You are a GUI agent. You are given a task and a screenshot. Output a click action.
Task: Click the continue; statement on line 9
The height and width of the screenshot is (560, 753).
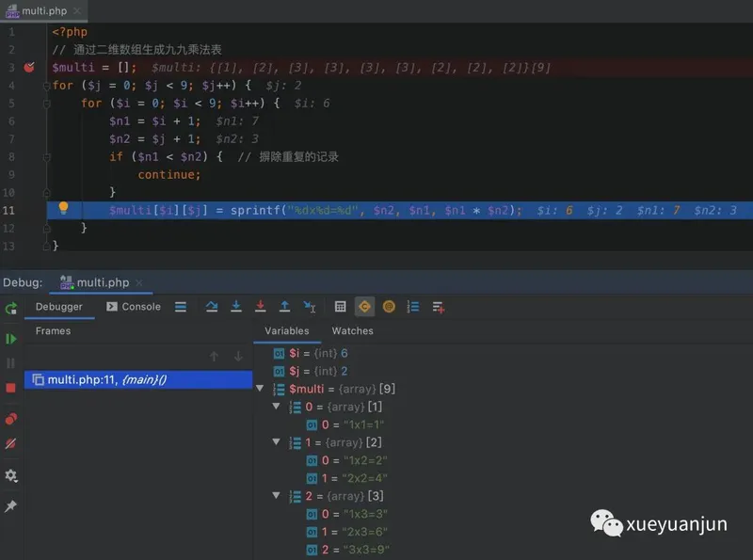169,175
